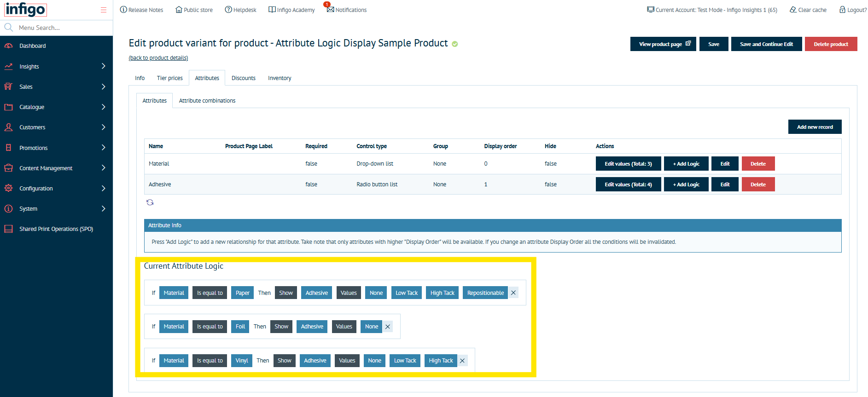Click the Delete product button
868x397 pixels.
(831, 44)
